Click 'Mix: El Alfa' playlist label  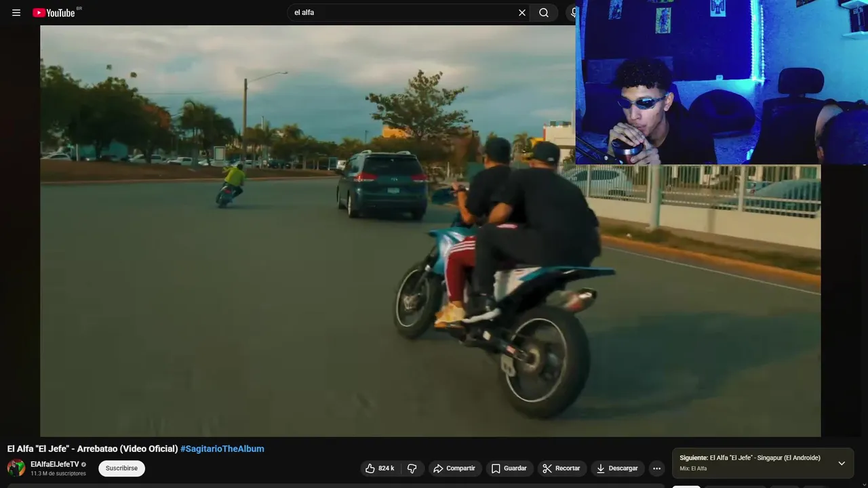693,469
